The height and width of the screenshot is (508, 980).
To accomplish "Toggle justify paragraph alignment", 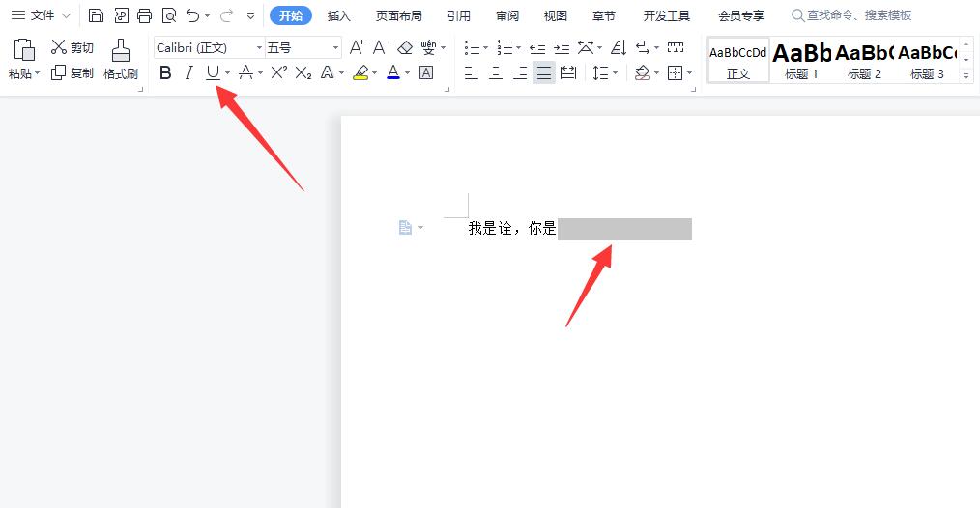I will pyautogui.click(x=544, y=72).
